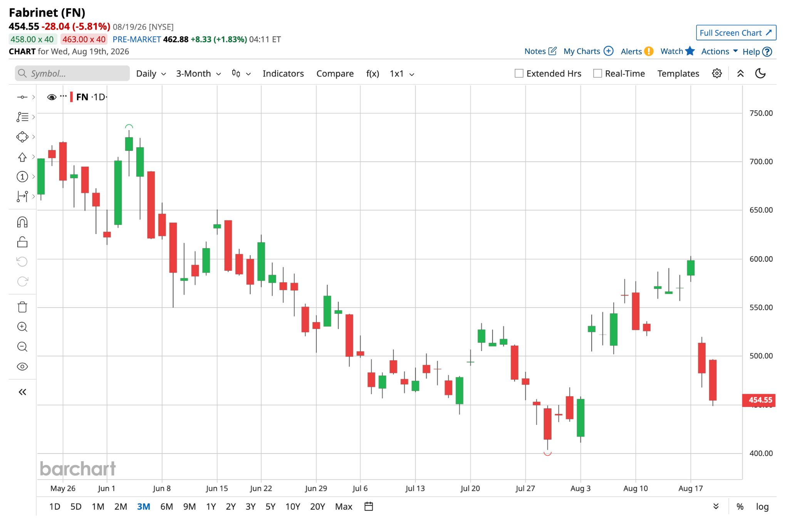Screen dimensions: 789x532
Task: Collapse the chart header with double chevron
Action: tap(740, 74)
